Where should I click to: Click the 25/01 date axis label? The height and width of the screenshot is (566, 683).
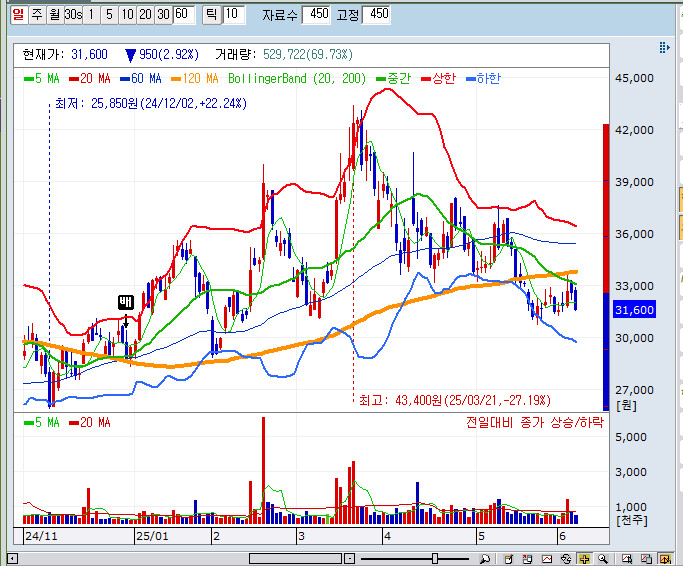pyautogui.click(x=152, y=536)
